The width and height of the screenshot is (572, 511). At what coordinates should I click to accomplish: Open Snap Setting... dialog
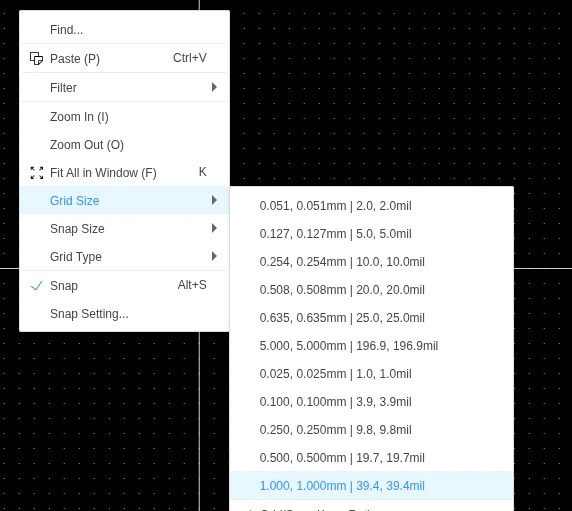[124, 314]
